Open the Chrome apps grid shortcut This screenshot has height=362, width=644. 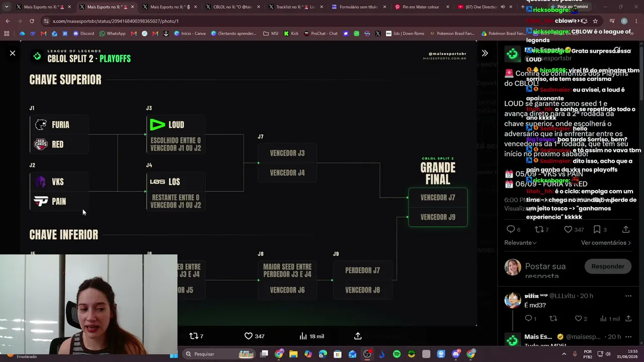tap(7, 33)
